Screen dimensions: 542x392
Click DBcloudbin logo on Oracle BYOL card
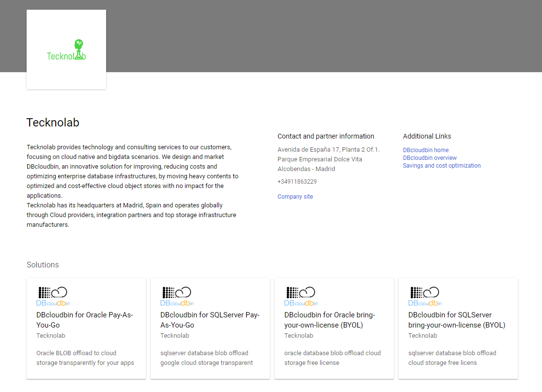(x=301, y=297)
